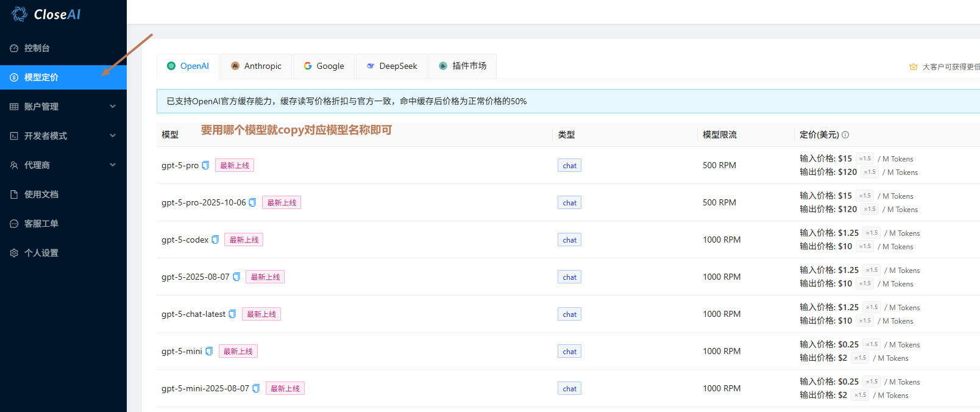Switch to the Anthropic tab
This screenshot has width=980, height=412.
pyautogui.click(x=257, y=66)
